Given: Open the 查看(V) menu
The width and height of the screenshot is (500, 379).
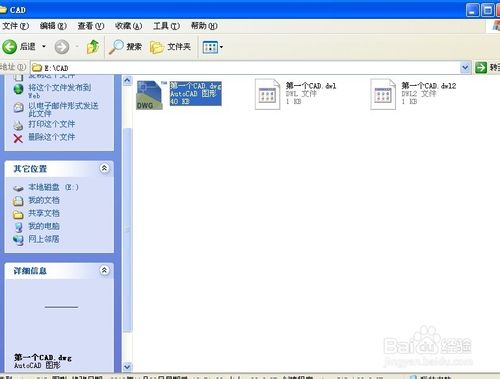Looking at the screenshot, I should tap(91, 26).
